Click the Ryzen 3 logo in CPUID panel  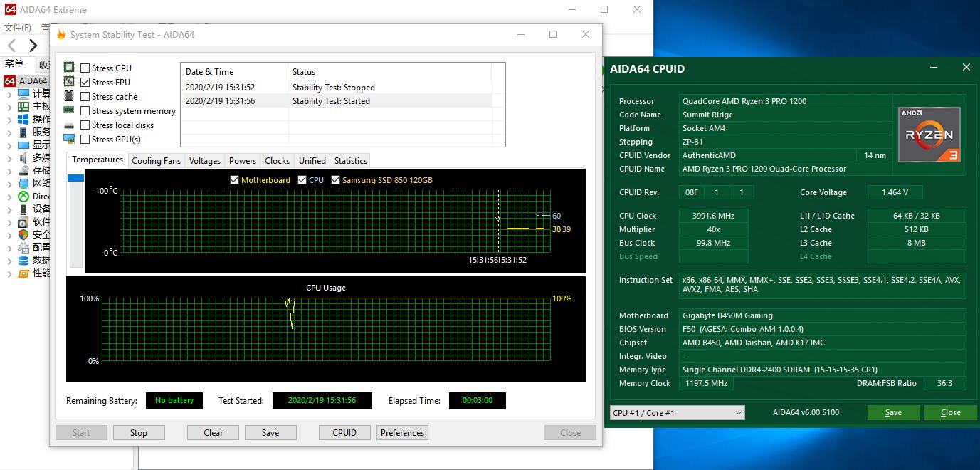click(x=929, y=135)
